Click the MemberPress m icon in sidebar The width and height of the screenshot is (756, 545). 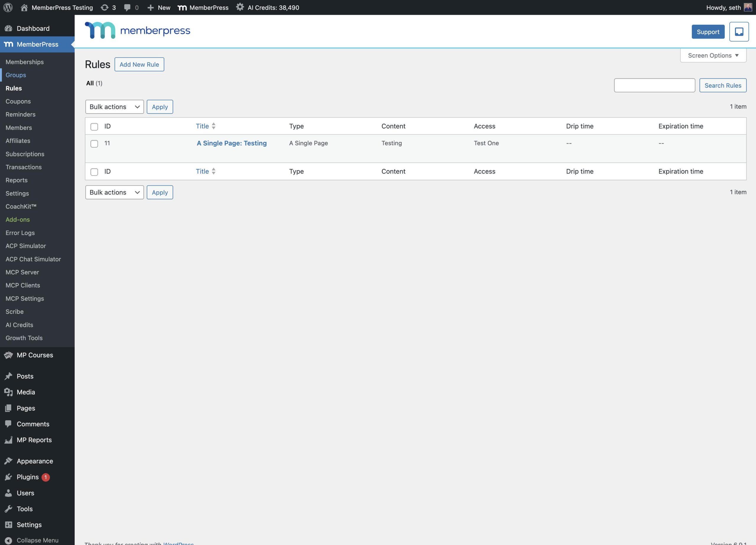(x=8, y=44)
